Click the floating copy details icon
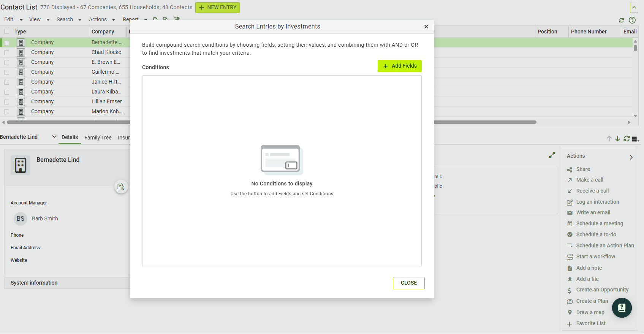Viewport: 644px width, 334px height. pos(121,187)
